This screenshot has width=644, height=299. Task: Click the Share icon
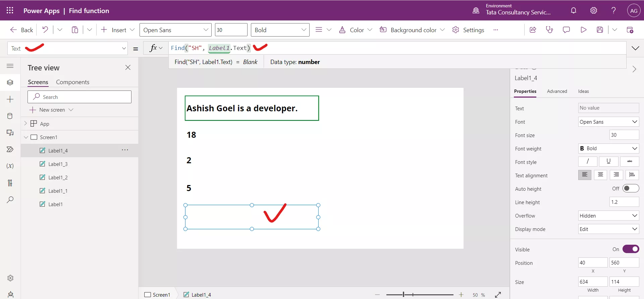click(533, 30)
